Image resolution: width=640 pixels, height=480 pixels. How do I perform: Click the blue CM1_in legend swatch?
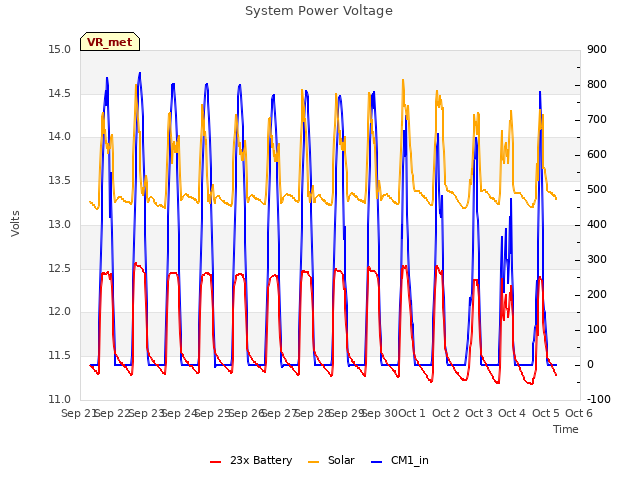376,462
